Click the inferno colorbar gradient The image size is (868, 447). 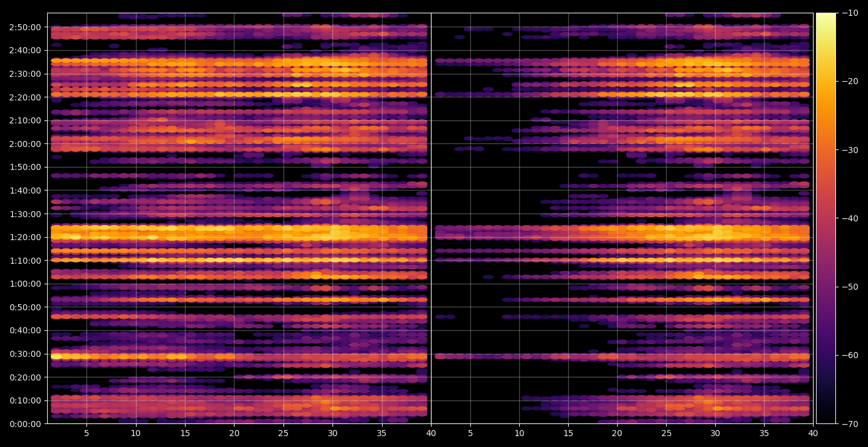(x=826, y=218)
